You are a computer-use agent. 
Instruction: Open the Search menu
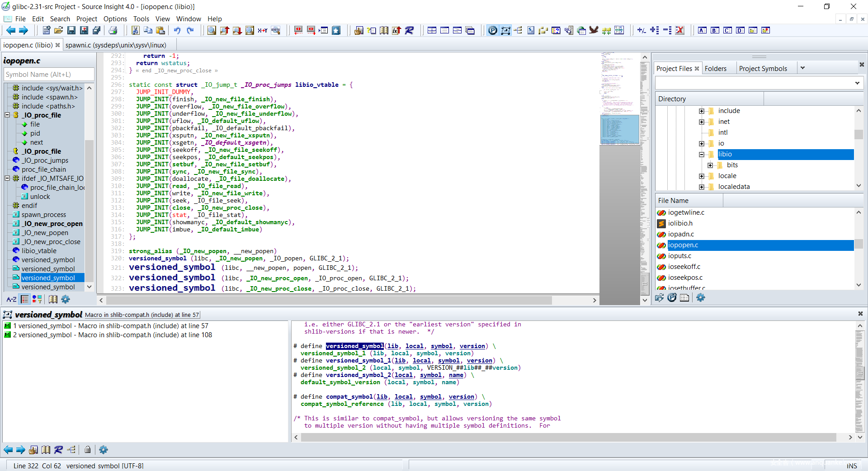tap(60, 19)
